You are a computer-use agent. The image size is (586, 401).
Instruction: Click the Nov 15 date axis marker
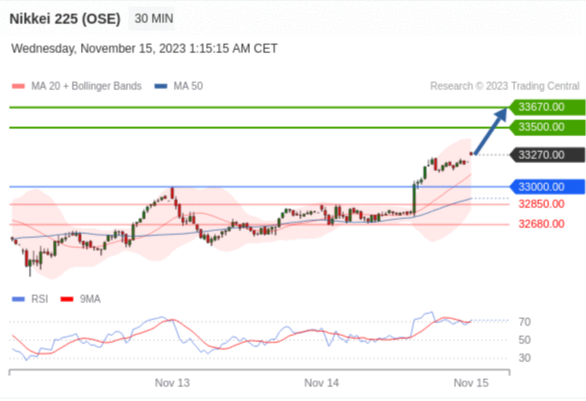[471, 383]
